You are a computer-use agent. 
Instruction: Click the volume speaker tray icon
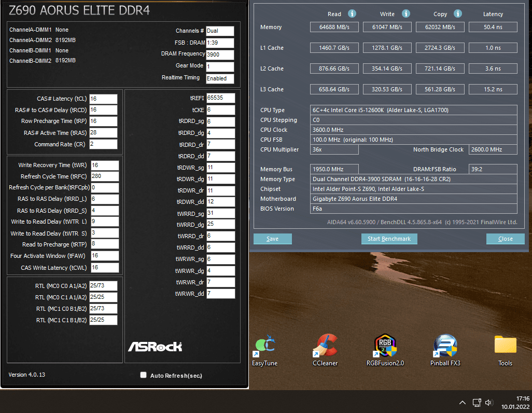[488, 403]
